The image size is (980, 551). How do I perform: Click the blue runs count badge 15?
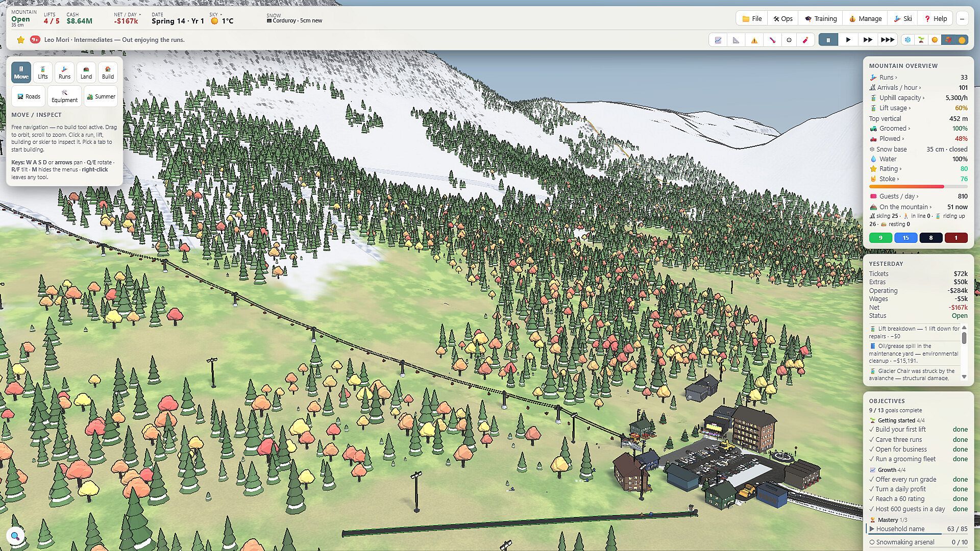pos(905,238)
